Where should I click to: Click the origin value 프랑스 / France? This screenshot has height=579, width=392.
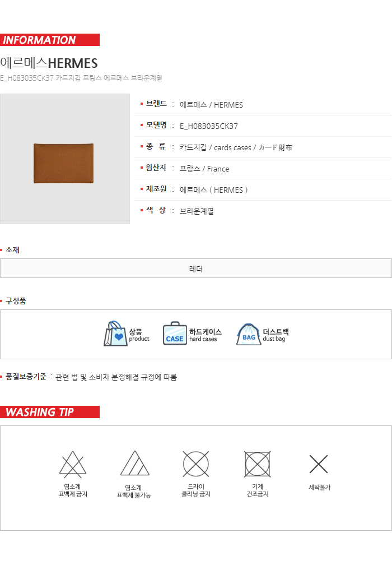click(204, 169)
